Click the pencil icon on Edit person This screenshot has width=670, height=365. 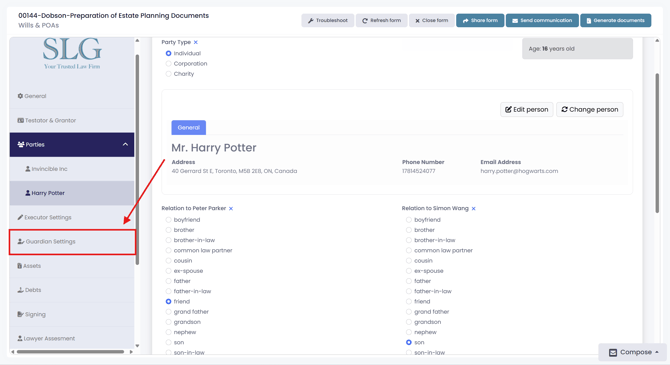coord(508,109)
